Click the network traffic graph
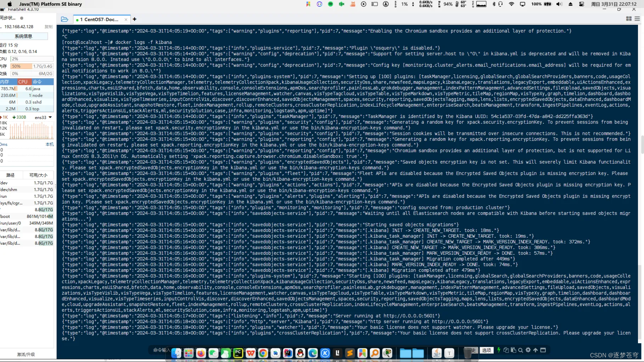 pos(31,130)
